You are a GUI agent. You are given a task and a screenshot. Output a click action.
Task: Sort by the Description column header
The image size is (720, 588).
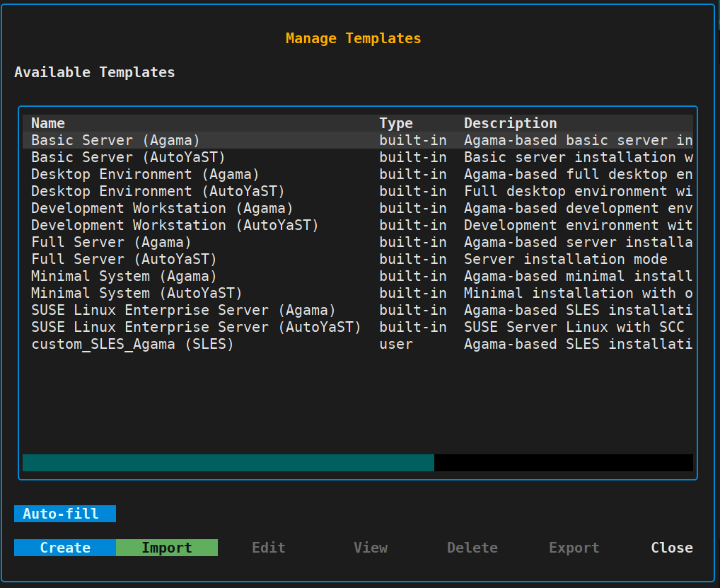coord(510,122)
